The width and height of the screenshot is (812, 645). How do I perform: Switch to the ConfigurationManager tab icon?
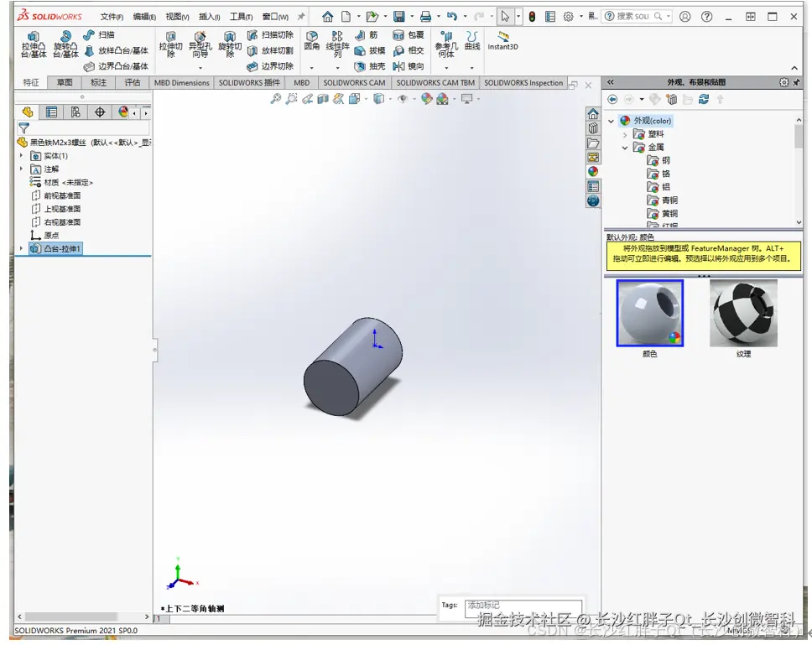(x=75, y=112)
